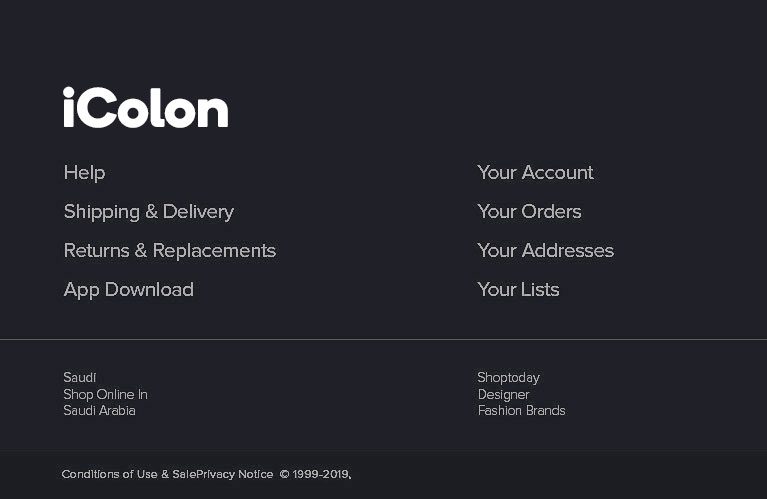View Your Orders
The image size is (767, 499).
tap(529, 212)
